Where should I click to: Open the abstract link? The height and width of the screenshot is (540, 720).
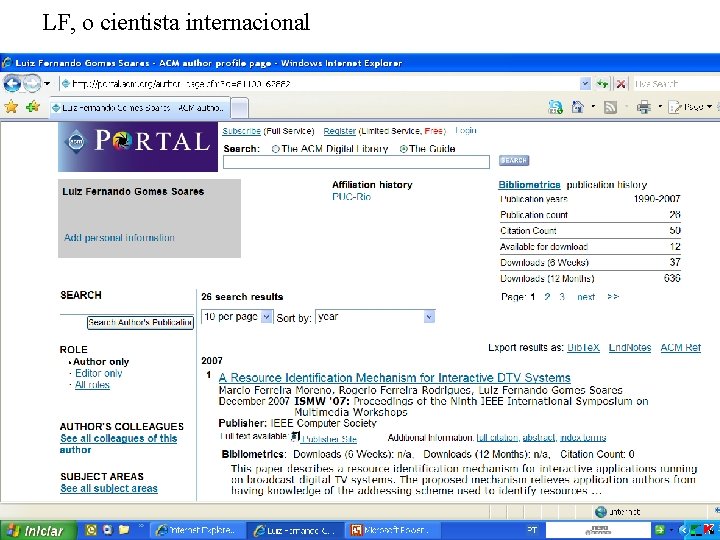tap(539, 438)
